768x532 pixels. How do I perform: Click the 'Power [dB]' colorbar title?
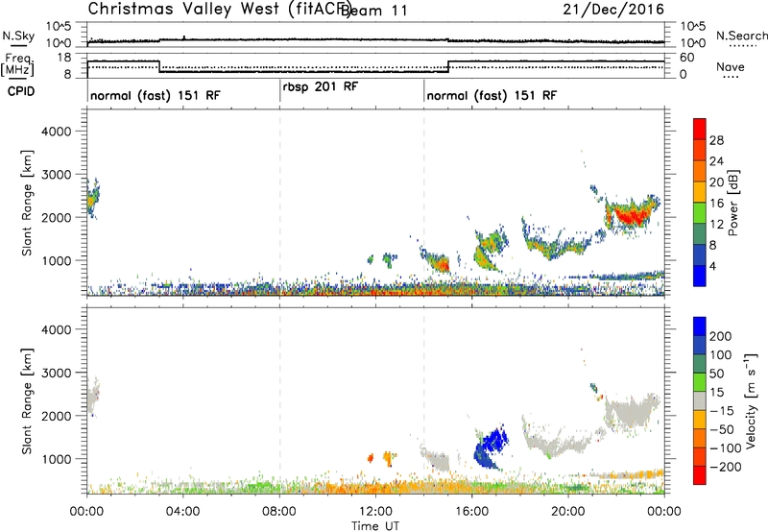(x=732, y=203)
